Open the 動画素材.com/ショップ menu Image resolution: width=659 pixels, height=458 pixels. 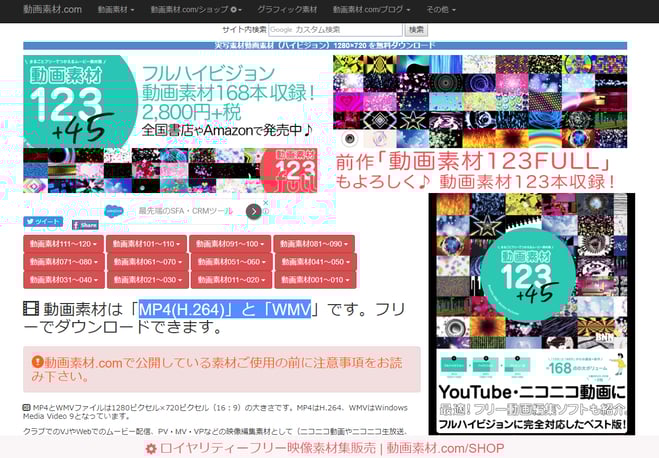[x=196, y=9]
